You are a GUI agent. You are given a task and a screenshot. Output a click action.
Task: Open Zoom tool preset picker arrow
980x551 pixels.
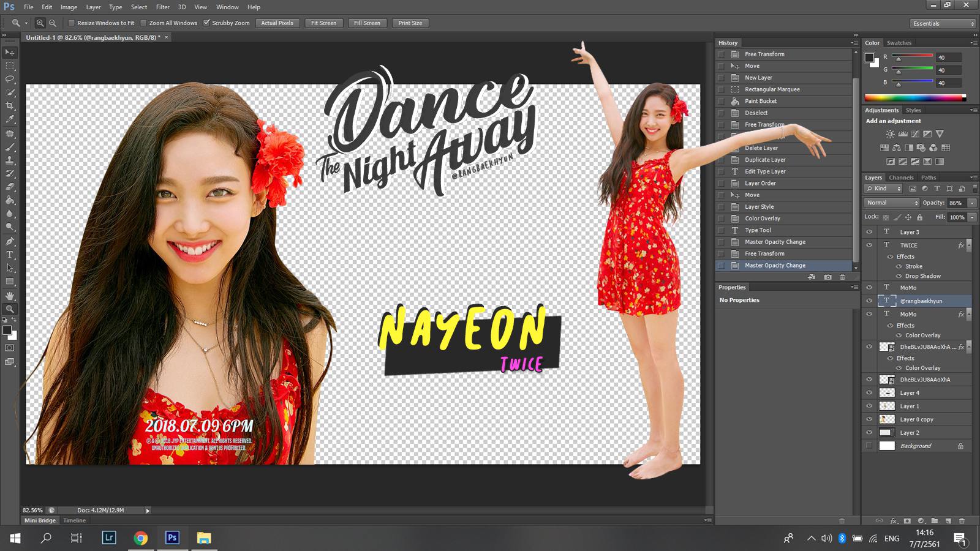pyautogui.click(x=26, y=23)
